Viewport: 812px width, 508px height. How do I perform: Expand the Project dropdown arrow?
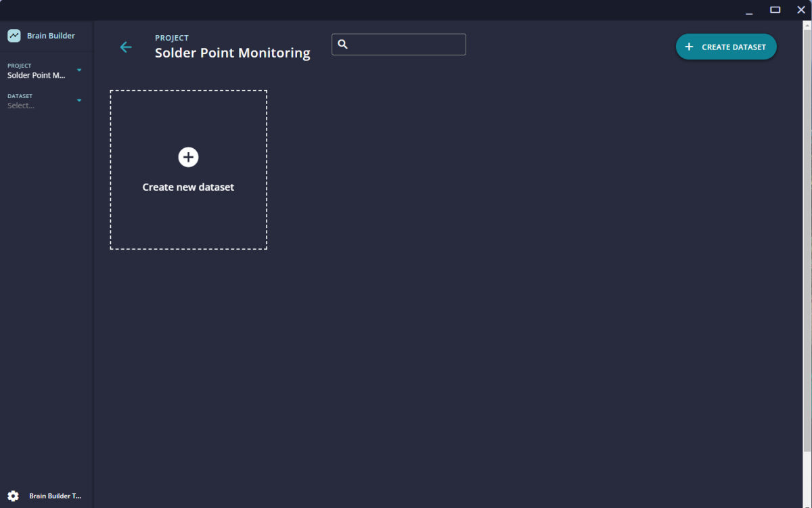click(79, 70)
